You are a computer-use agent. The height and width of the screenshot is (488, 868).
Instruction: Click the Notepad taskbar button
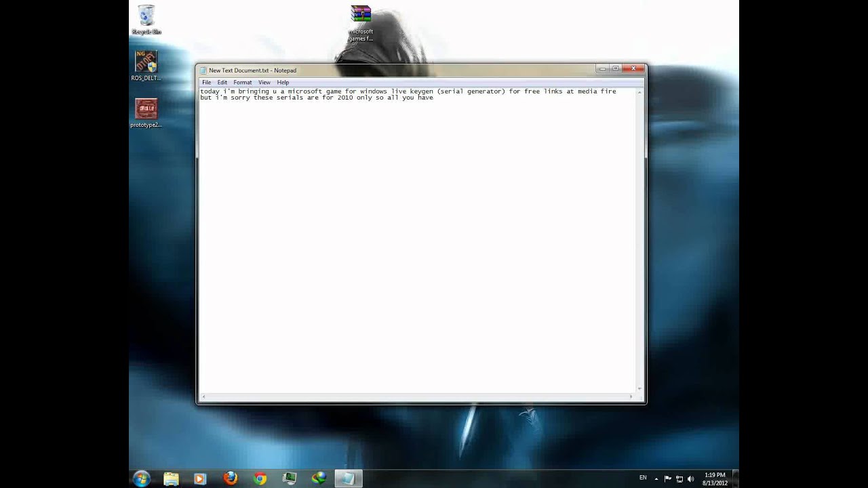click(x=348, y=479)
